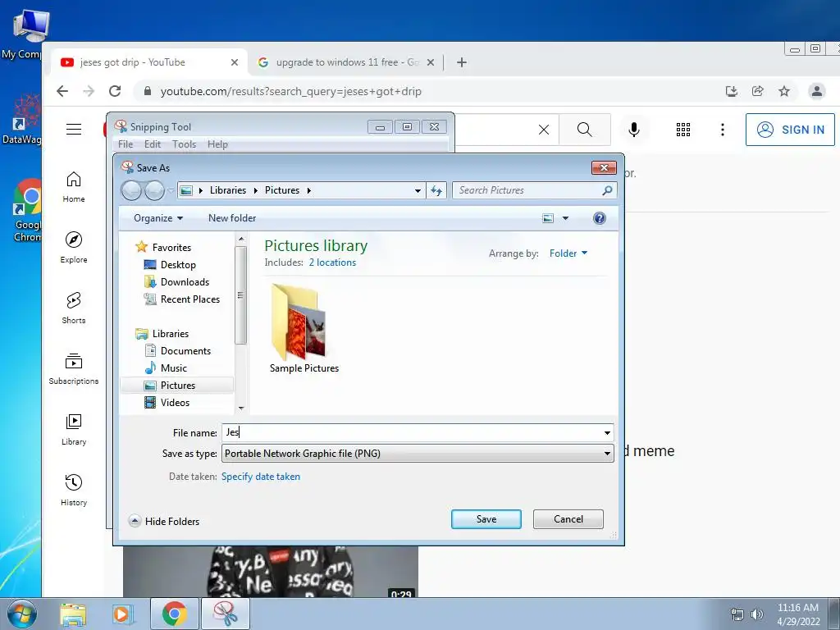Bookmark this page with the star icon

[x=784, y=91]
